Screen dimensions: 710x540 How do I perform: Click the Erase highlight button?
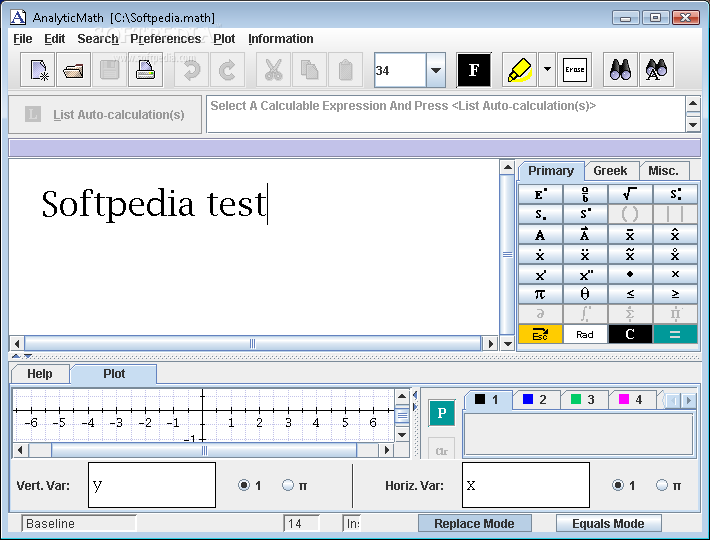pos(575,70)
